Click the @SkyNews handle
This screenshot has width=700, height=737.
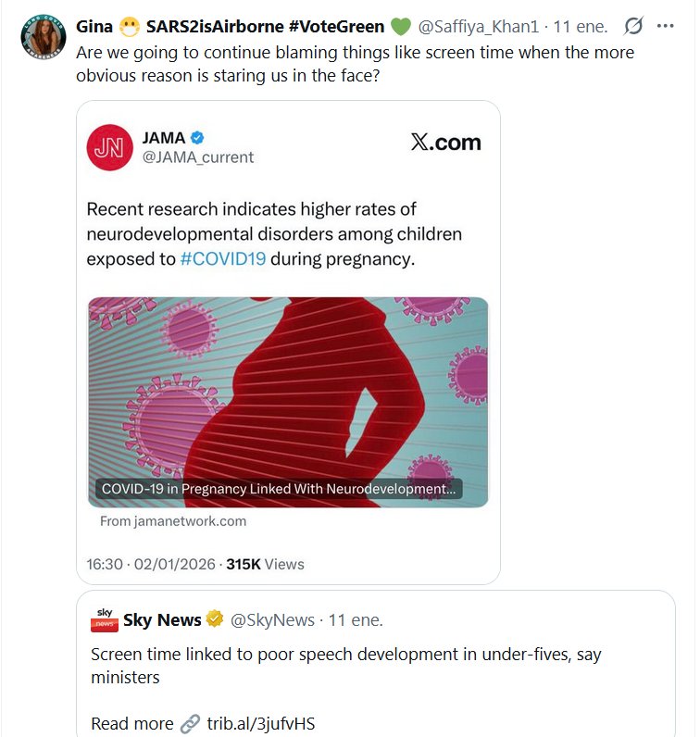click(273, 619)
